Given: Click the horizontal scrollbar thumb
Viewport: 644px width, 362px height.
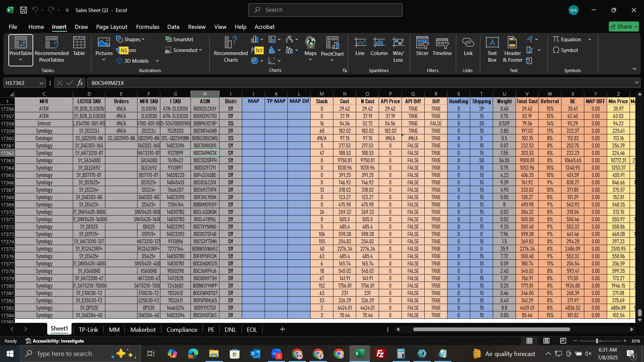Looking at the screenshot, I should coord(491,329).
